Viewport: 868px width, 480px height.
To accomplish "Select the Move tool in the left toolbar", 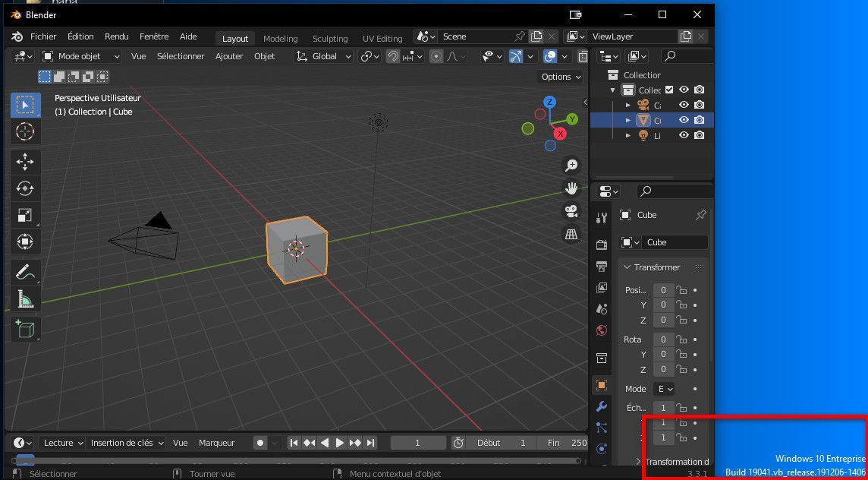I will pos(25,161).
